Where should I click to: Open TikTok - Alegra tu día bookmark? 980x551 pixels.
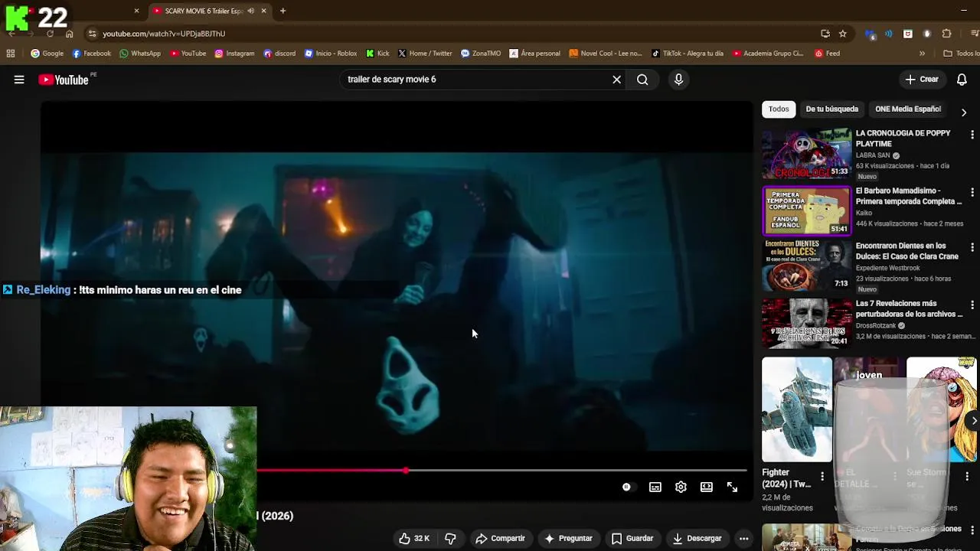click(687, 54)
